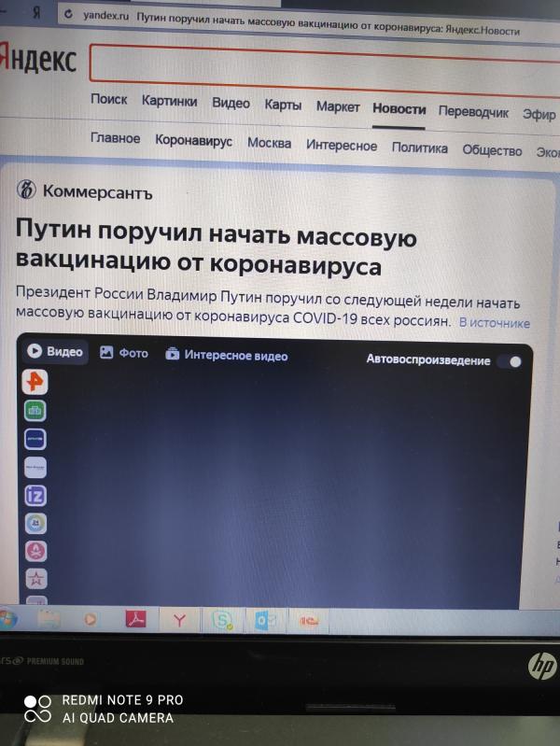This screenshot has height=746, width=560.
Task: Open Коронавирус news category
Action: 193,141
